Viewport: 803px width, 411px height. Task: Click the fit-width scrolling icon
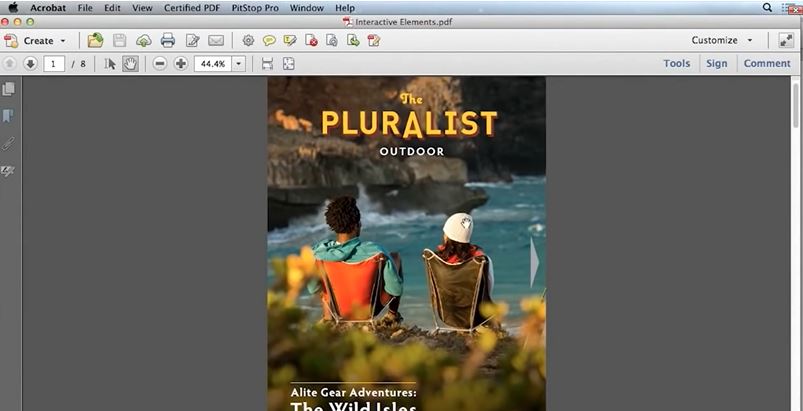pos(267,63)
